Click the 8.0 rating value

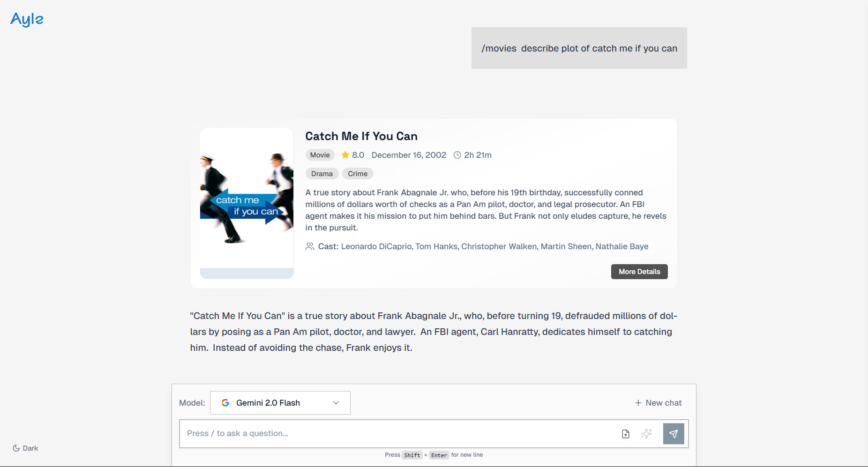click(358, 155)
